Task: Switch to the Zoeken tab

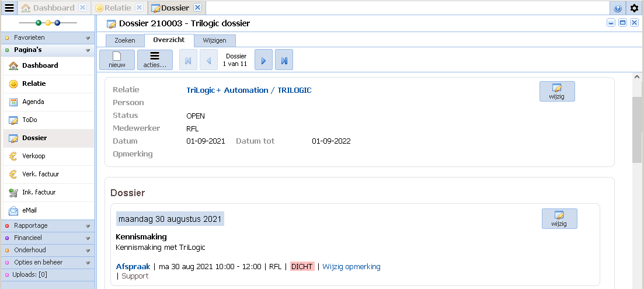Action: tap(125, 40)
